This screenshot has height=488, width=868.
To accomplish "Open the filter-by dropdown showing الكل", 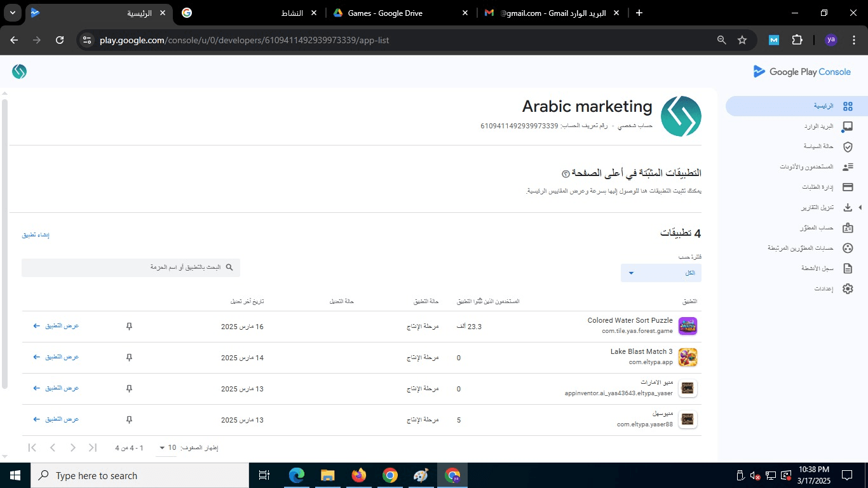I will (661, 273).
